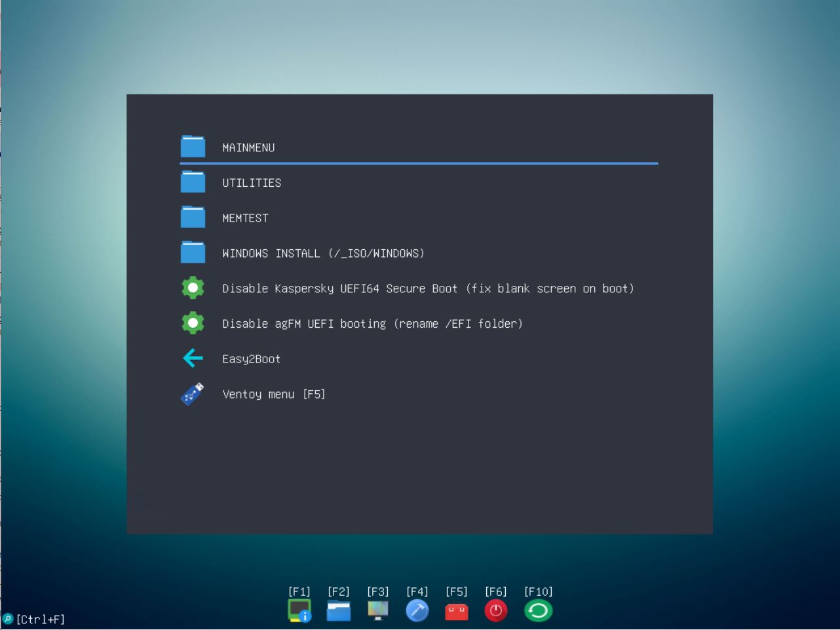This screenshot has height=630, width=840.
Task: Open the MEMTEST menu entry
Action: click(x=245, y=218)
